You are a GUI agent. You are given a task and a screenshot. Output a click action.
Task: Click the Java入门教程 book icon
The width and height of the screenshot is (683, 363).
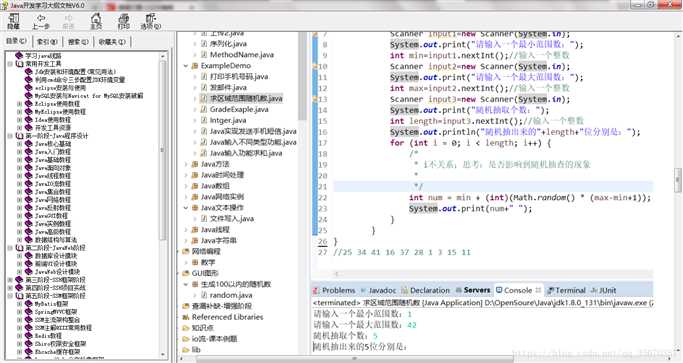pyautogui.click(x=29, y=152)
